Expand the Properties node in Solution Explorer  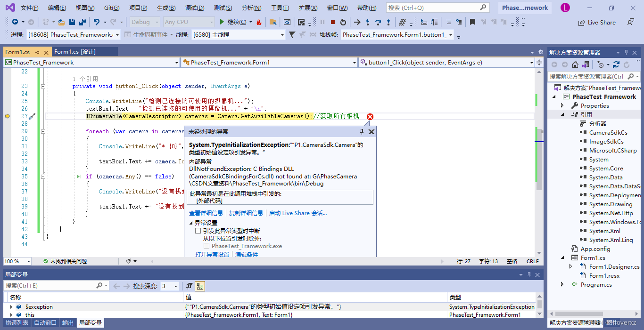[562, 105]
